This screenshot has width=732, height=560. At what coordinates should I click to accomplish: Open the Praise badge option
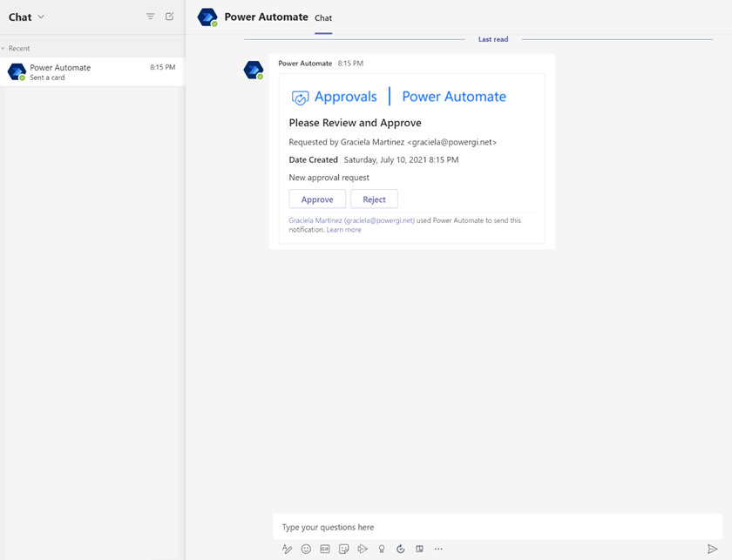coord(382,549)
